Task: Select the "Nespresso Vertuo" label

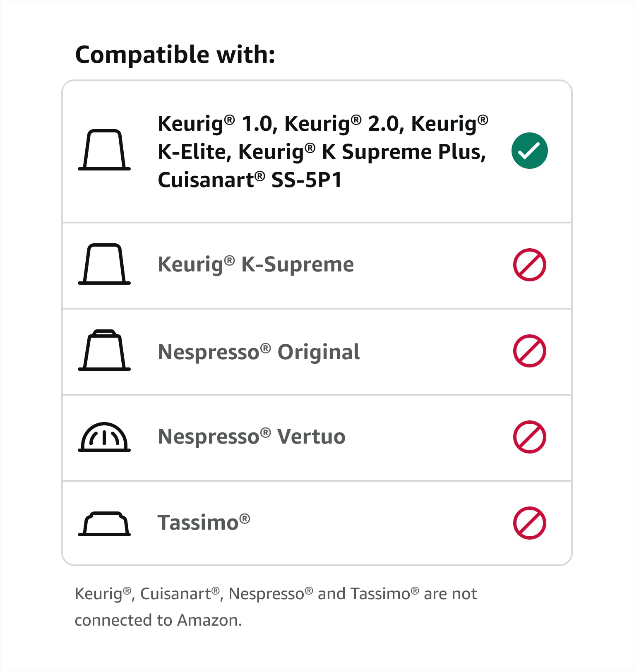Action: (252, 437)
